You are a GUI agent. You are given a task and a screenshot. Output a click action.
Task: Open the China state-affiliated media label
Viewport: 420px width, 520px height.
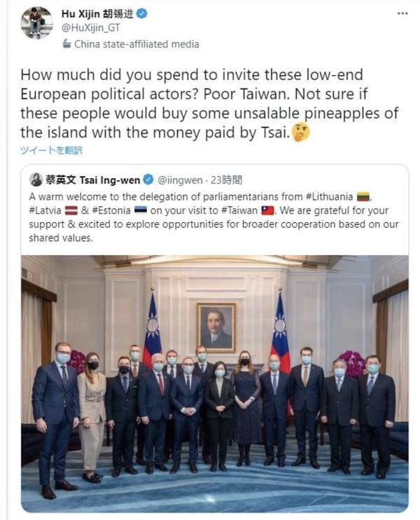tap(136, 43)
